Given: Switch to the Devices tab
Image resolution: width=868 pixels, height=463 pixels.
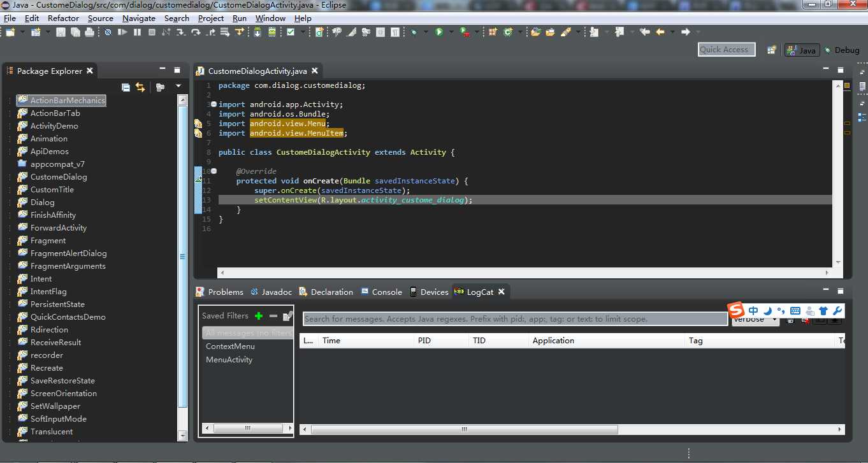Looking at the screenshot, I should click(429, 292).
